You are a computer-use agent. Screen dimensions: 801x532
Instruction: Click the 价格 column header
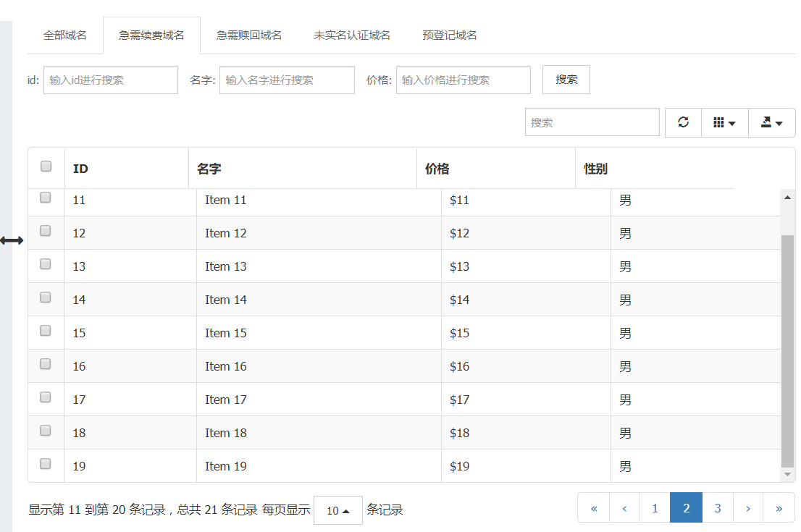click(496, 169)
